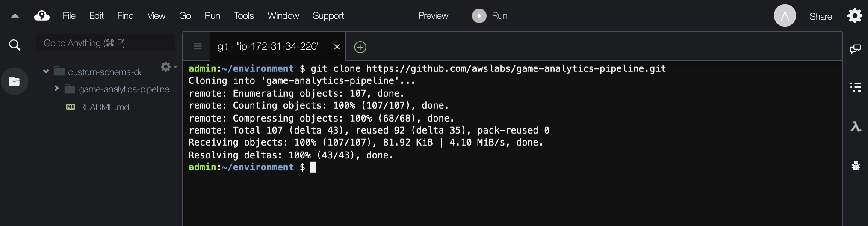This screenshot has width=868, height=226.
Task: Open the user avatar A menu
Action: pos(785,16)
